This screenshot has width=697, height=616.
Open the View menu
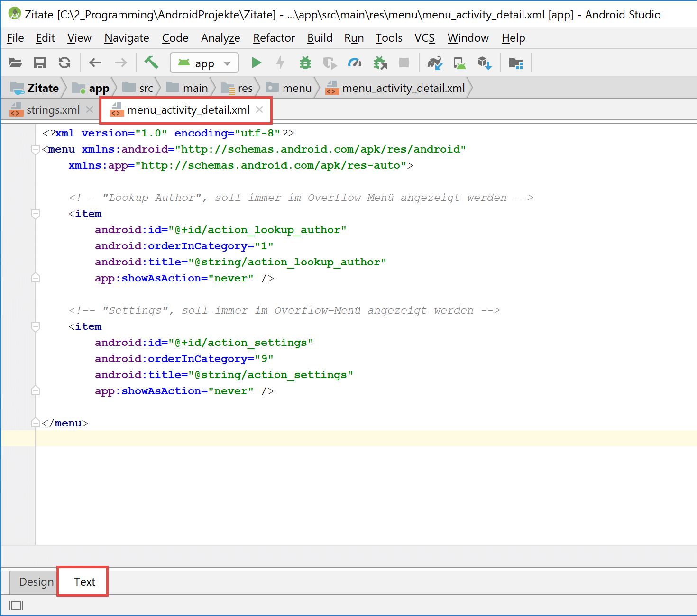pos(79,38)
